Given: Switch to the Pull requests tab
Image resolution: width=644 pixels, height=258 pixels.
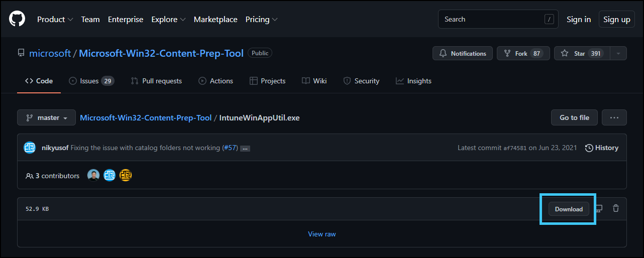Looking at the screenshot, I should coord(156,81).
